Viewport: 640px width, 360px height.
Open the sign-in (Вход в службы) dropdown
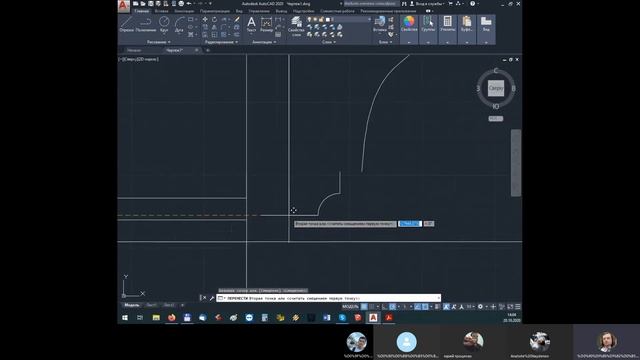click(x=427, y=4)
